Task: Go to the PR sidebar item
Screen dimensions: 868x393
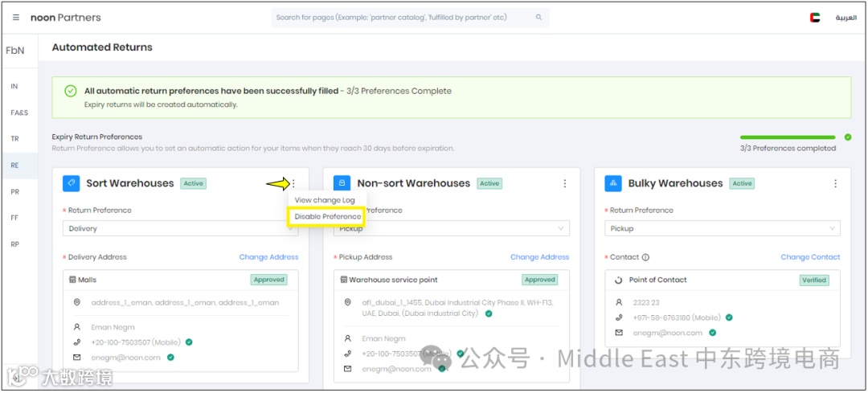Action: 15,191
